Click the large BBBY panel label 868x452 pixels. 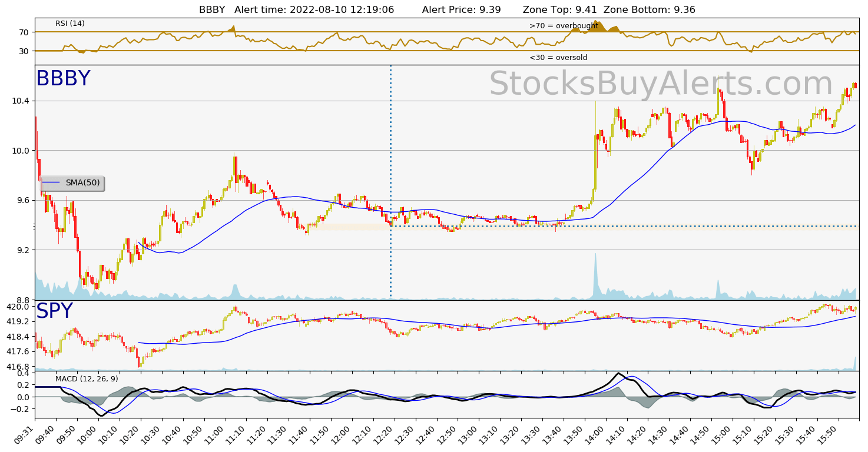pos(63,79)
